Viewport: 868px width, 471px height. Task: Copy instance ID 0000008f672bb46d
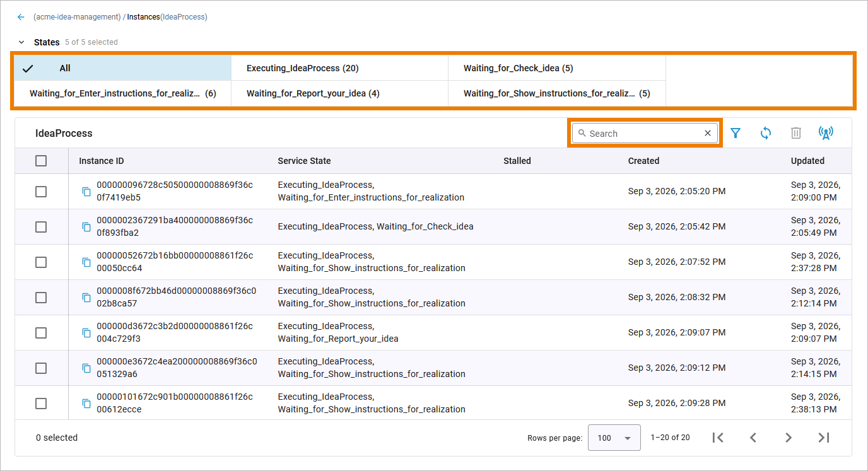[x=86, y=297]
